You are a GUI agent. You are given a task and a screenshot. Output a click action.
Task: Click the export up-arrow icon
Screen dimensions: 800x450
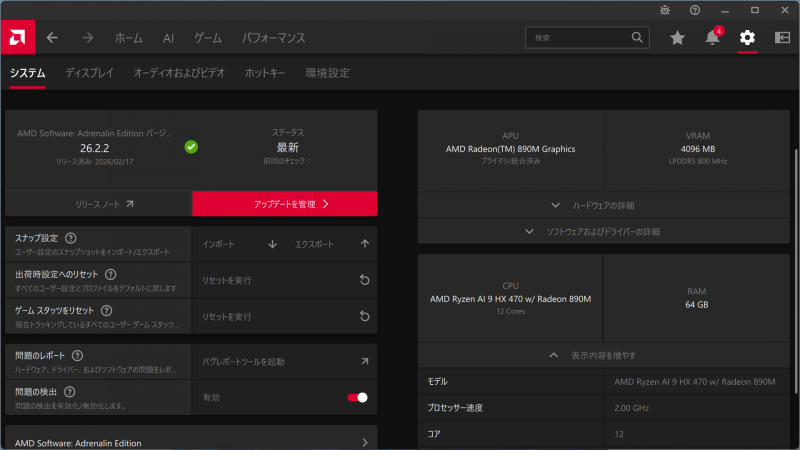click(365, 244)
